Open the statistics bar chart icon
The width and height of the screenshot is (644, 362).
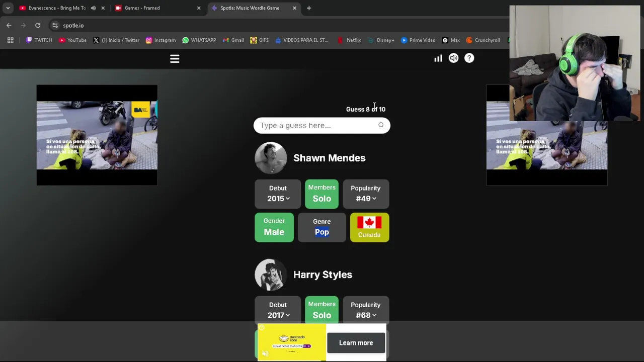pos(438,58)
